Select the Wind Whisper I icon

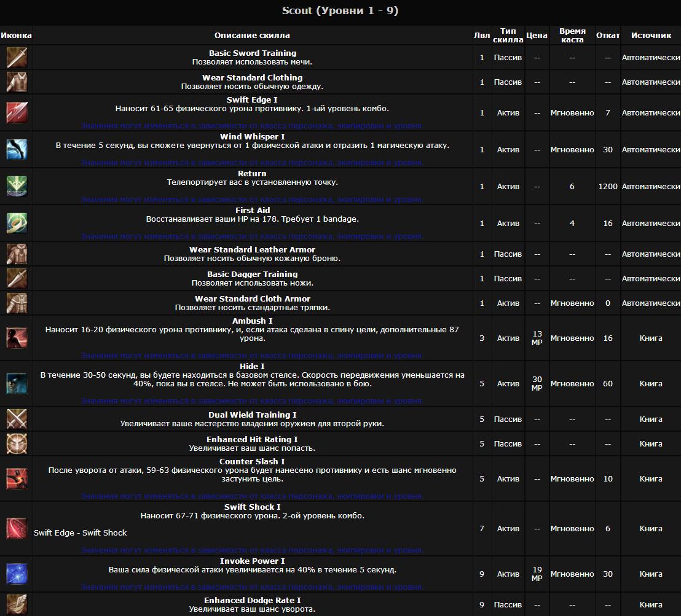click(x=17, y=149)
